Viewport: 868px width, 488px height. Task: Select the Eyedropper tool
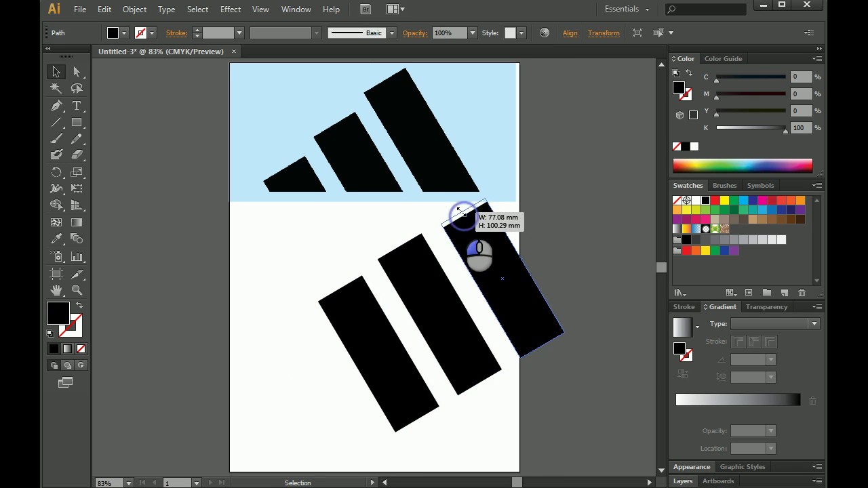pyautogui.click(x=56, y=239)
